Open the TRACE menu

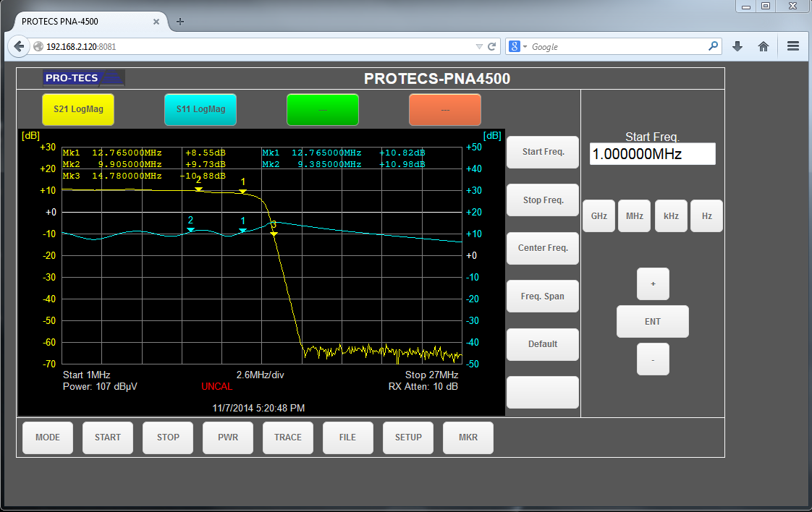288,438
